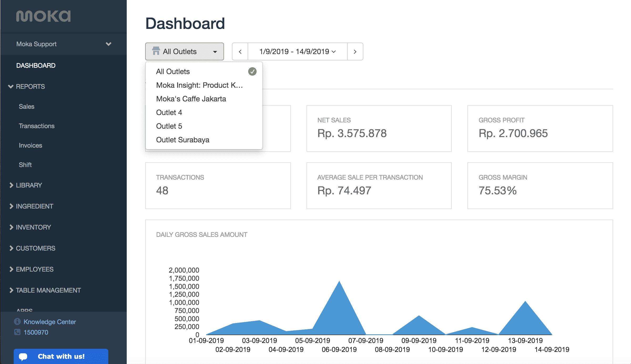Expand the INGREDIENT section

coord(31,206)
